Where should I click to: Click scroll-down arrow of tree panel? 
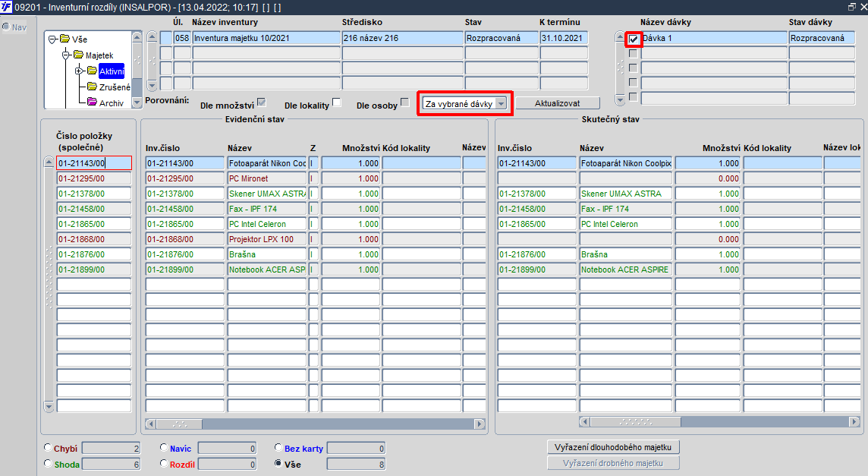click(137, 102)
